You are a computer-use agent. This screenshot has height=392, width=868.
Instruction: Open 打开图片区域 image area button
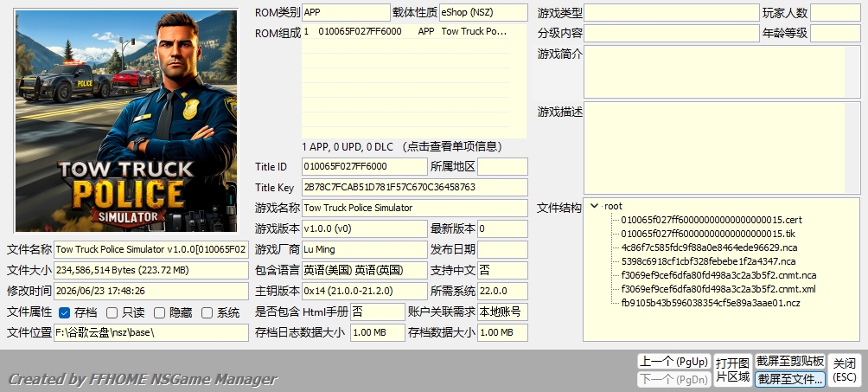click(732, 370)
